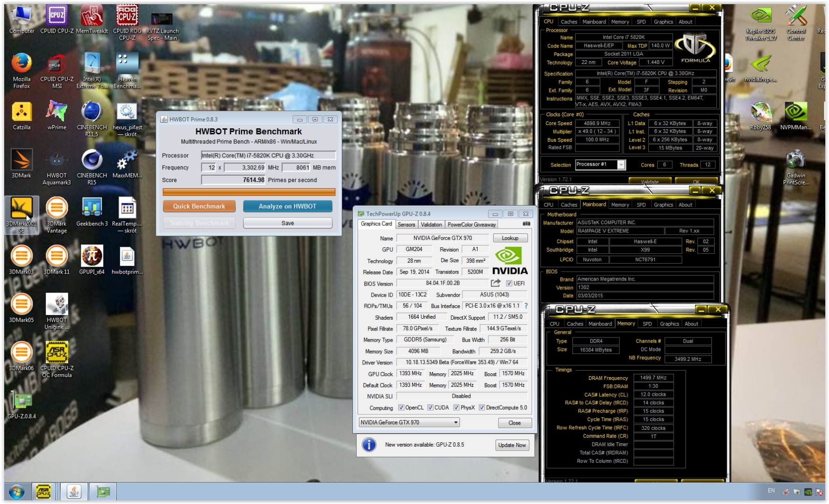The width and height of the screenshot is (829, 504).
Task: Click Quick Benchmark button
Action: (x=199, y=206)
